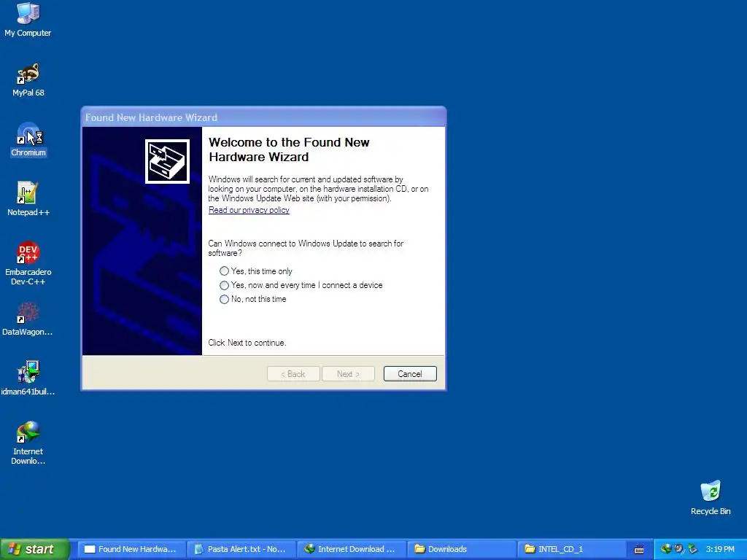The image size is (747, 560).
Task: Open the Windows start menu
Action: coord(34,549)
